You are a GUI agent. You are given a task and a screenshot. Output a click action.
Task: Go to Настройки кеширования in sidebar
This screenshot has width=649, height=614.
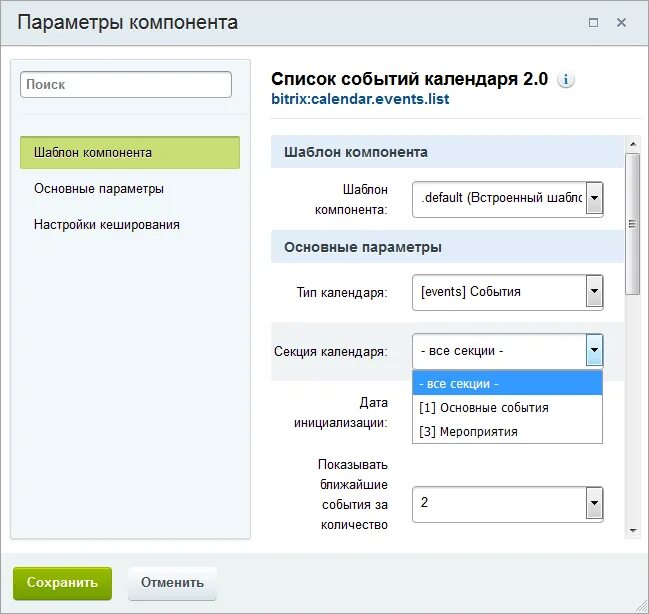(107, 225)
